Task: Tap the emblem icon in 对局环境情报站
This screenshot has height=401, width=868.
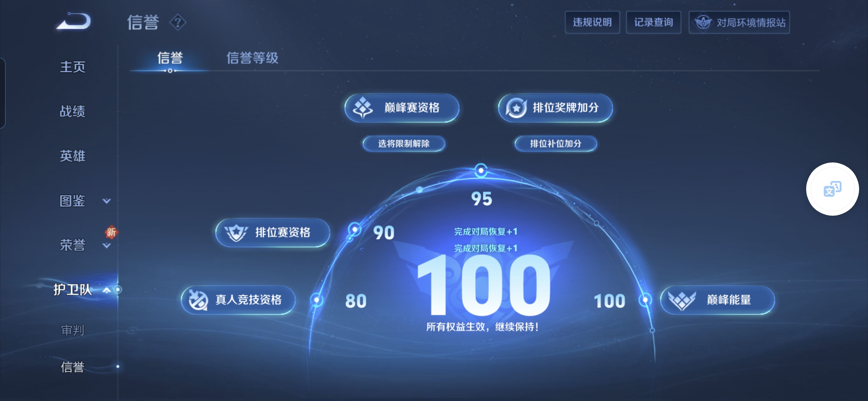Action: pos(703,23)
